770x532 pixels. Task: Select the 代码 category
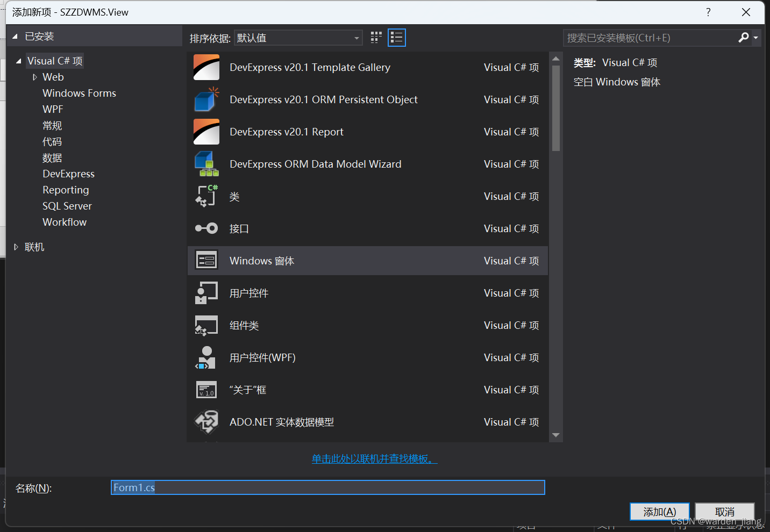(x=52, y=141)
